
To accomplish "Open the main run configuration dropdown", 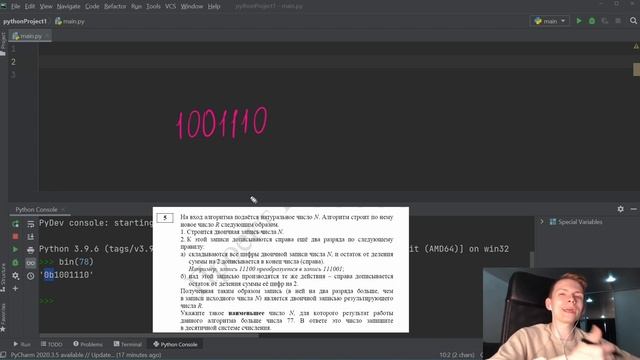I will coord(550,21).
